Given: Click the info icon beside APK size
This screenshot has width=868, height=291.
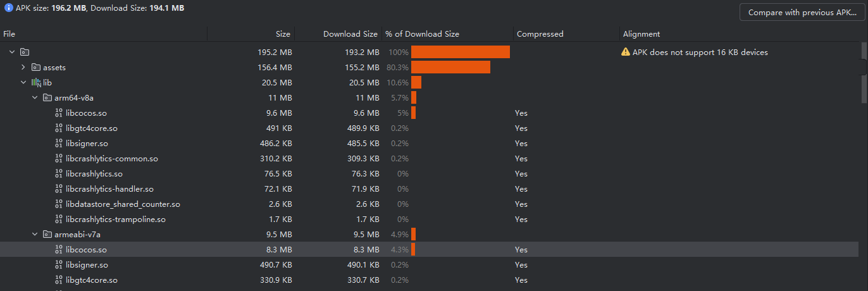Looking at the screenshot, I should point(9,8).
